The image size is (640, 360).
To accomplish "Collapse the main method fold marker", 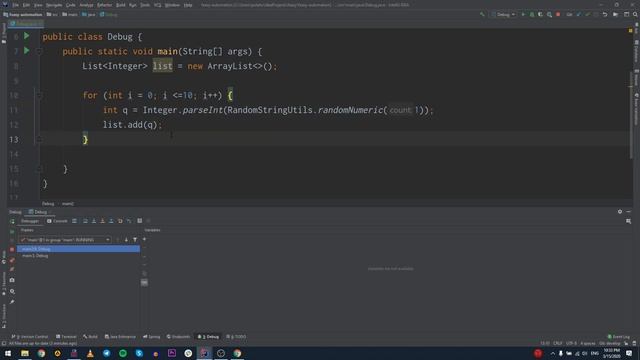I will [39, 51].
